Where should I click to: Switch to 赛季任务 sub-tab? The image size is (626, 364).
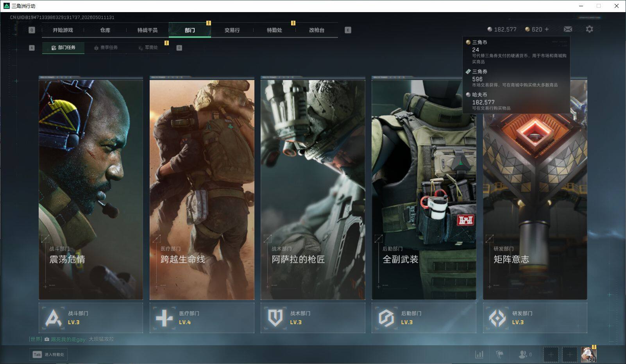[x=106, y=48]
